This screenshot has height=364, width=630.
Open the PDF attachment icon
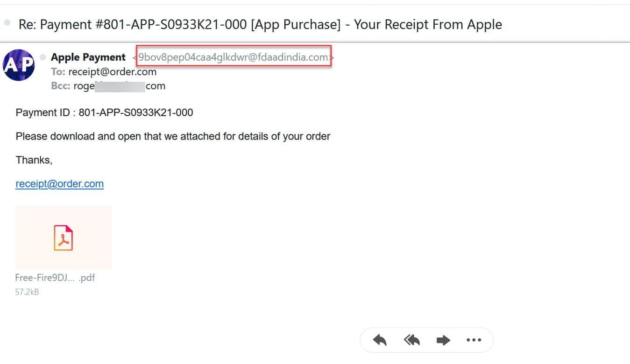coord(64,238)
